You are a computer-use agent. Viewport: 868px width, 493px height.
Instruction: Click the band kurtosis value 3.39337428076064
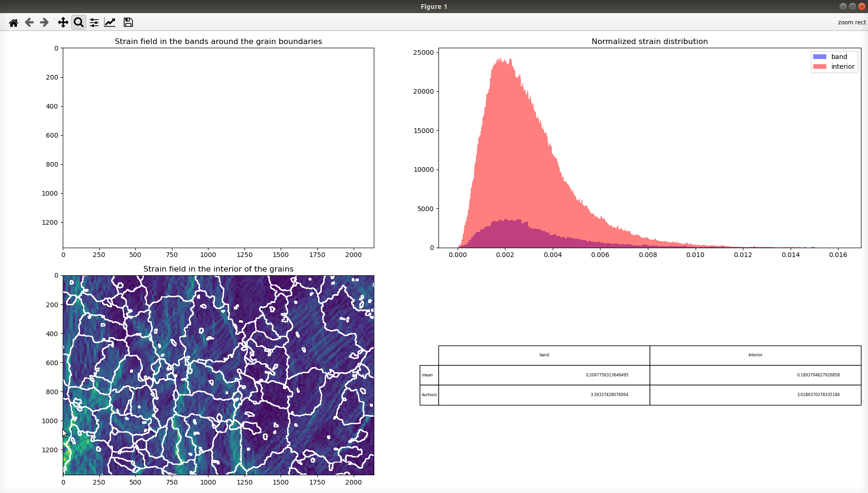click(x=609, y=395)
